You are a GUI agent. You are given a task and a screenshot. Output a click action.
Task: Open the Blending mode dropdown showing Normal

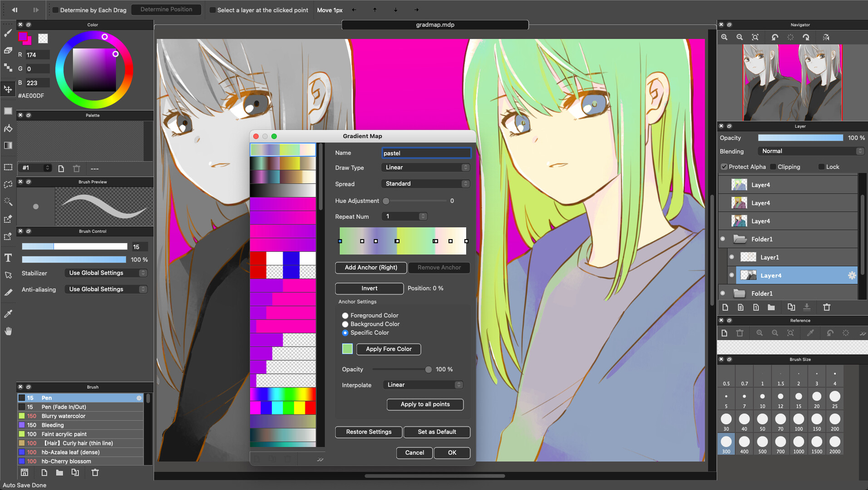pos(810,151)
